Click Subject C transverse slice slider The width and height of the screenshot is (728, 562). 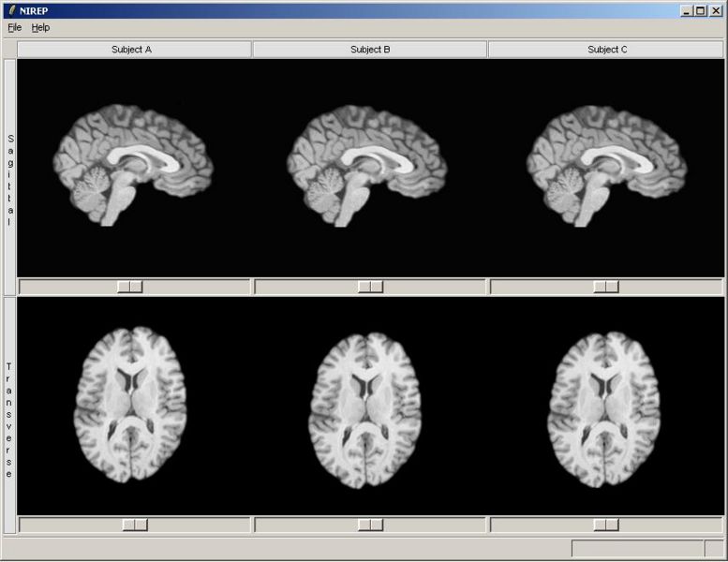point(606,525)
